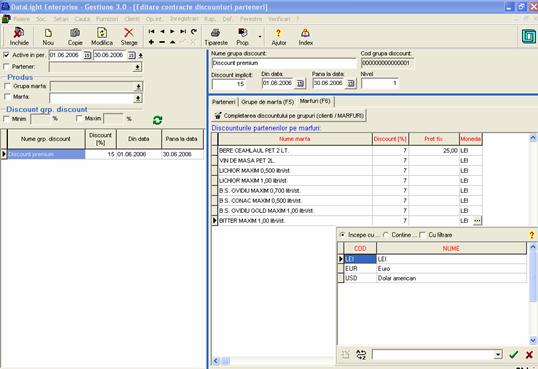Click the Nivel input field

click(380, 83)
